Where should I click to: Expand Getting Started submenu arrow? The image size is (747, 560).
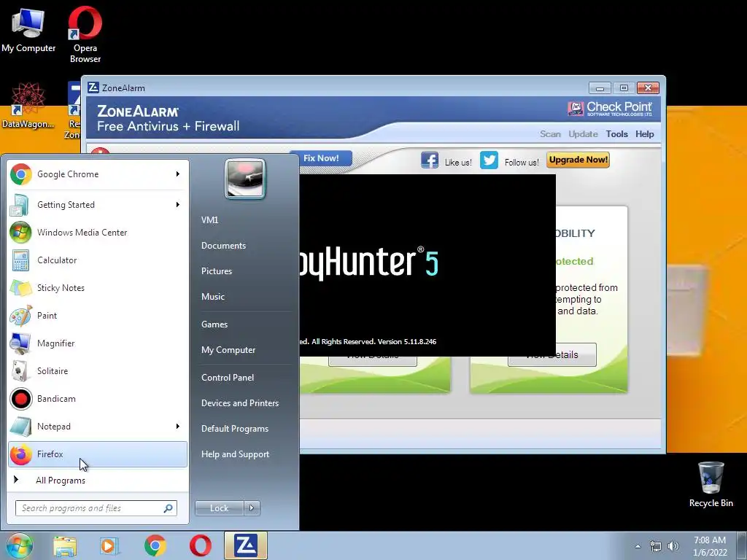point(178,205)
